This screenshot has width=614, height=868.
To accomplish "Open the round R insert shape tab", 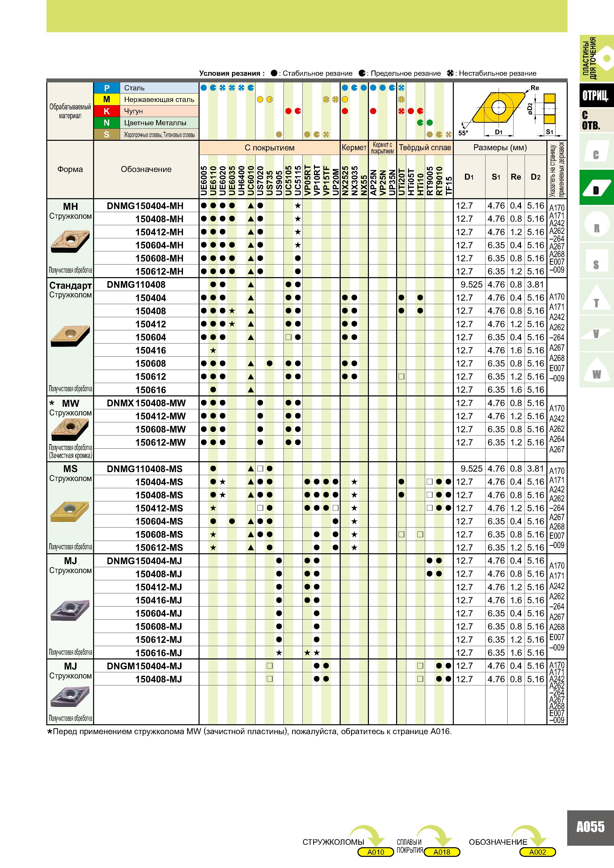I will click(596, 224).
